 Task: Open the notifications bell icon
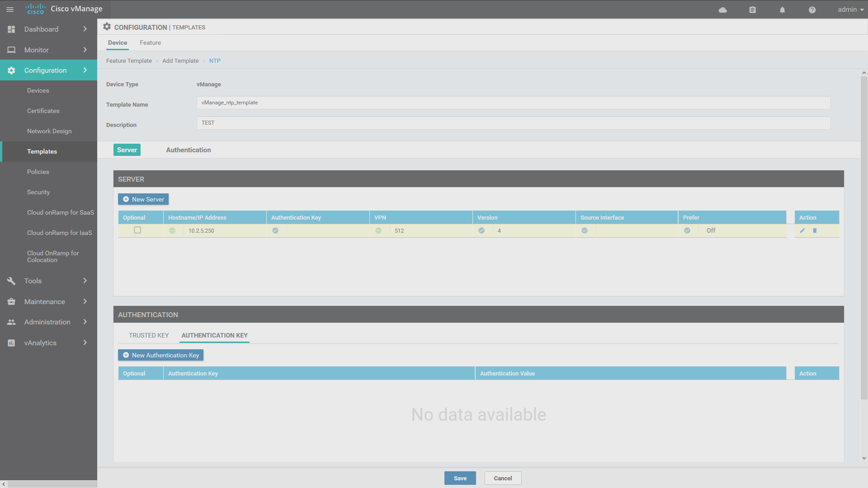pyautogui.click(x=782, y=9)
